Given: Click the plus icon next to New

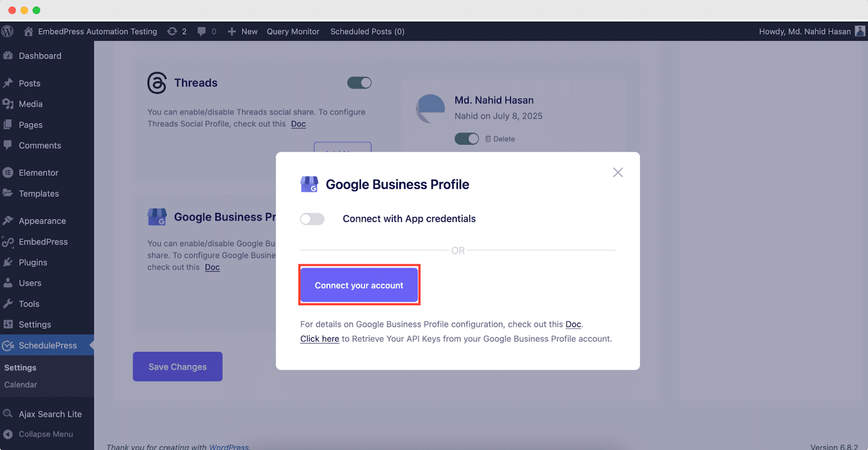Looking at the screenshot, I should click(232, 31).
